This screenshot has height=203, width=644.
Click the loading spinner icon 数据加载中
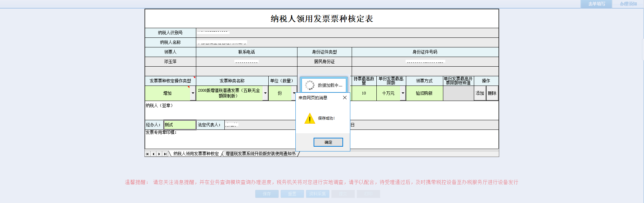tap(310, 85)
